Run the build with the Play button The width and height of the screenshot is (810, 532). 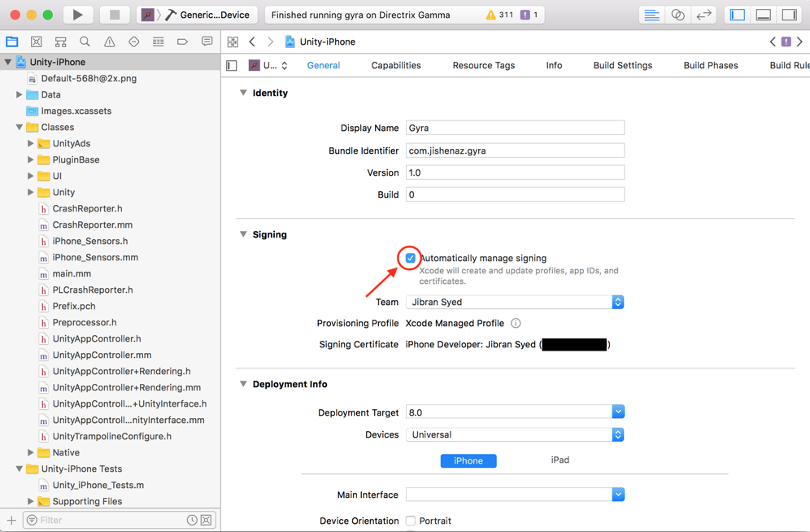click(77, 15)
